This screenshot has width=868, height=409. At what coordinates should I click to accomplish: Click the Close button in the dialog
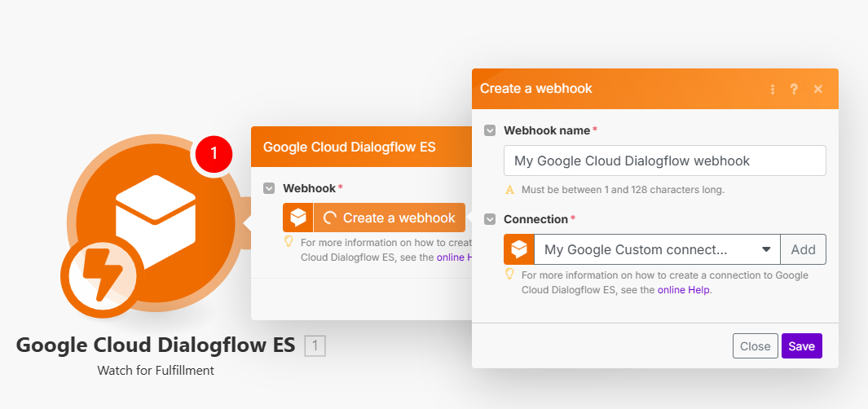(755, 346)
